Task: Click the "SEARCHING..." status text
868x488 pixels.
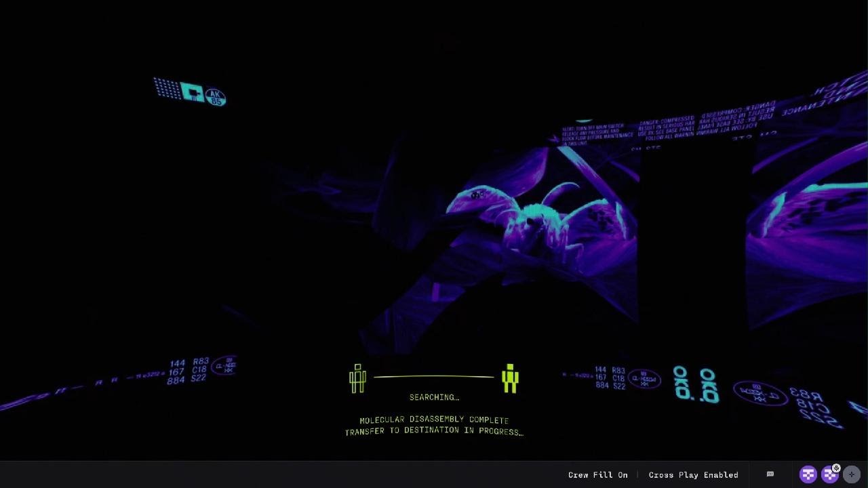Action: pos(434,397)
